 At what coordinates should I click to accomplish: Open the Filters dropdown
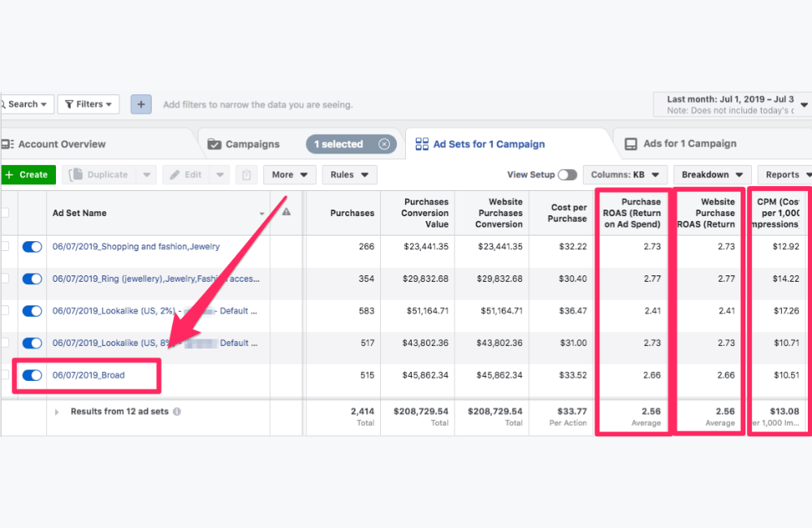click(89, 104)
